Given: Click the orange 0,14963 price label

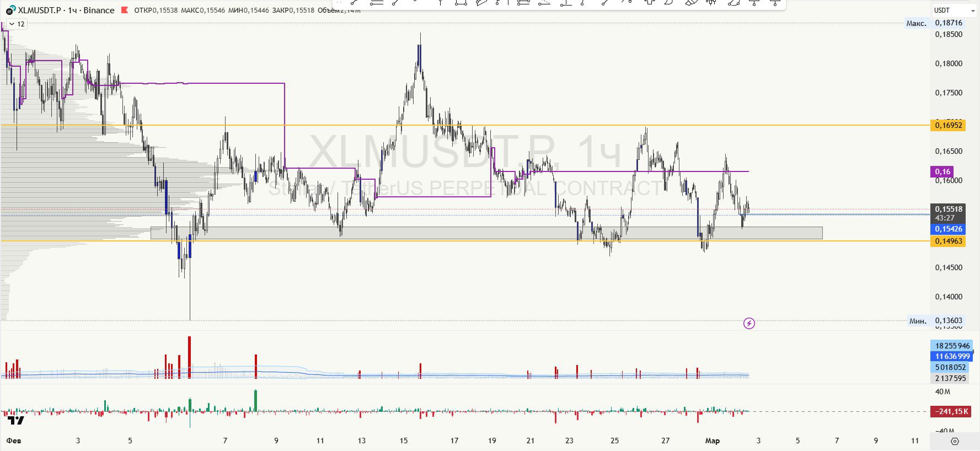Looking at the screenshot, I should pos(948,241).
